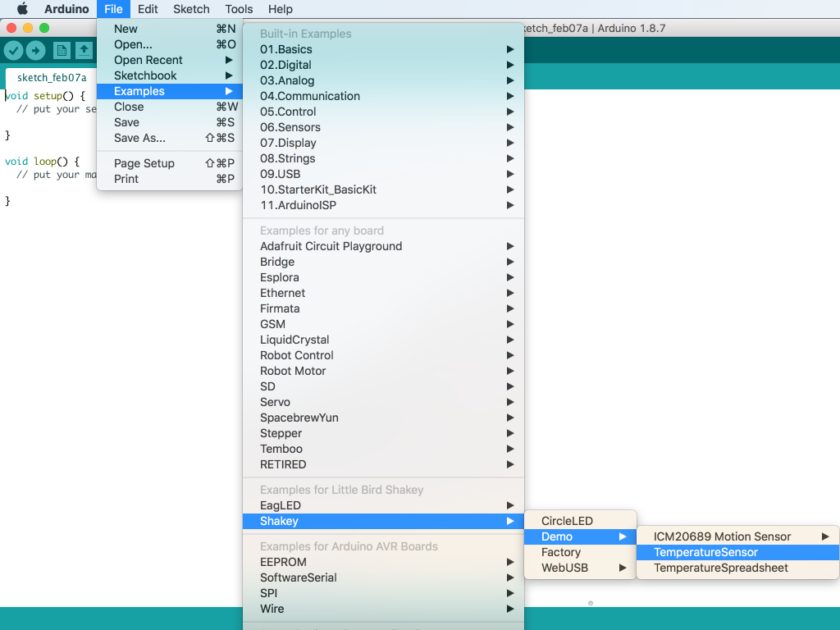Screen dimensions: 840x630
Task: Open Robot Motor examples submenu
Action: [384, 370]
